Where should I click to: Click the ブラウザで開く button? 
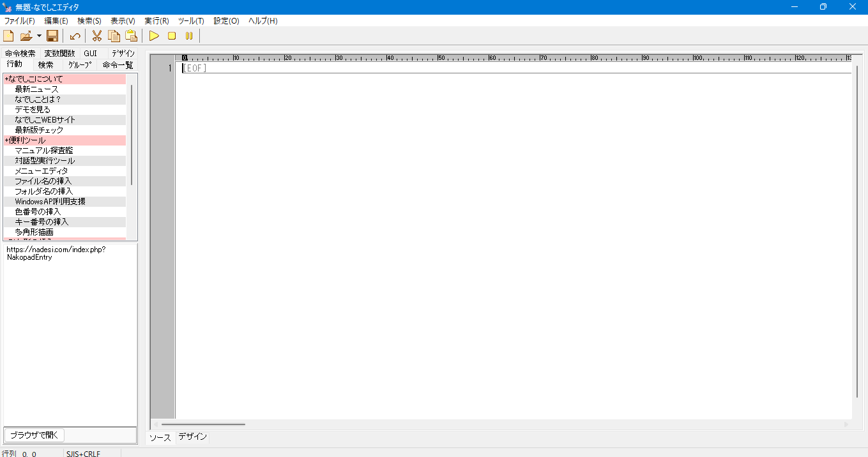(34, 435)
